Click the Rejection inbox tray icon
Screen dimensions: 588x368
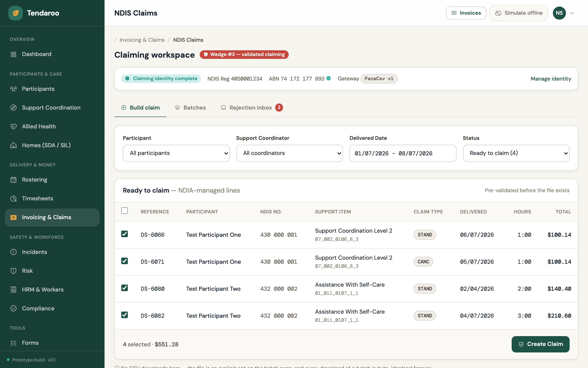click(x=224, y=108)
